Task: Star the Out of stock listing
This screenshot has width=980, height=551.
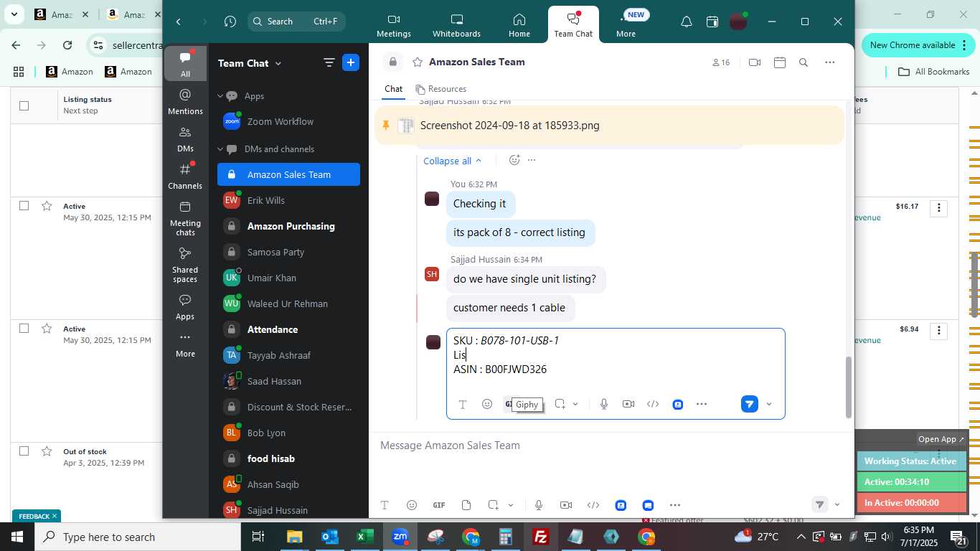Action: [47, 451]
